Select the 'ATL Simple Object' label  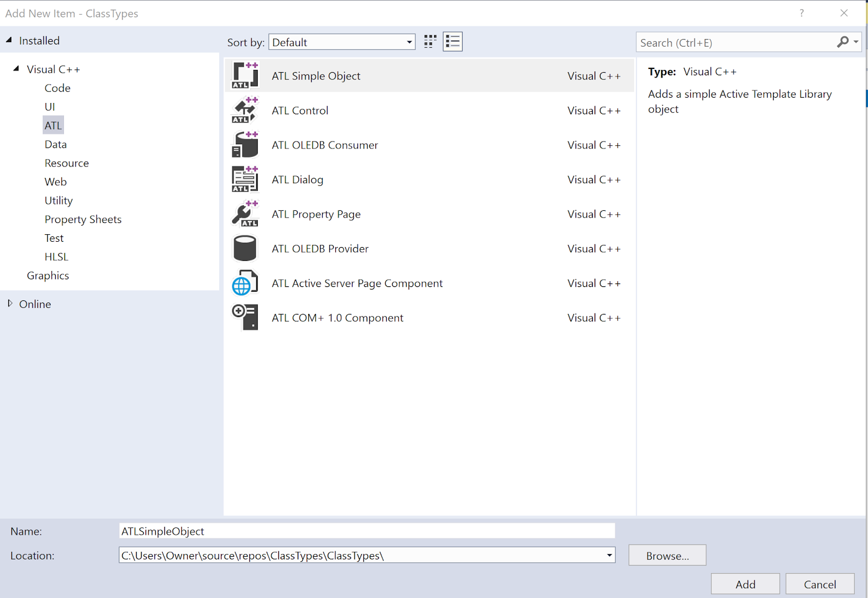pos(316,76)
